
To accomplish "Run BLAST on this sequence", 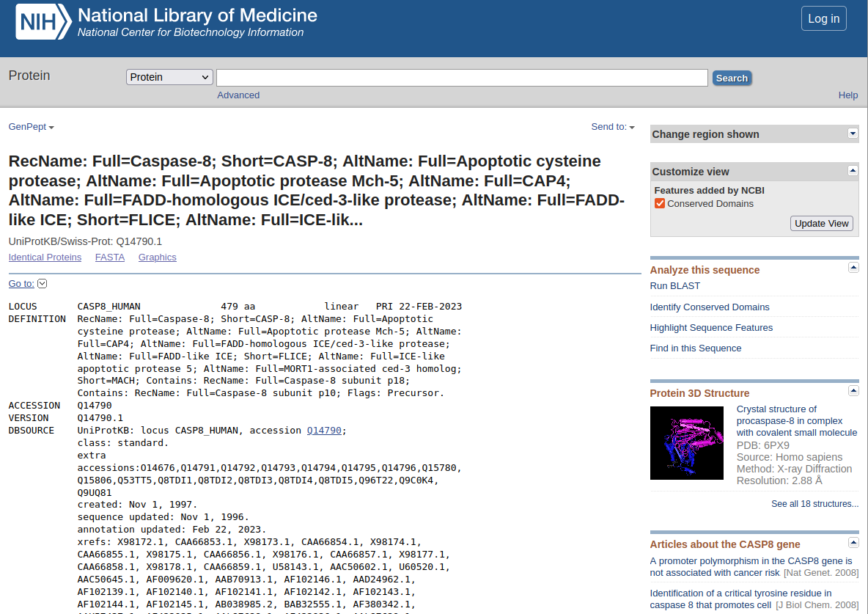I will coord(674,286).
